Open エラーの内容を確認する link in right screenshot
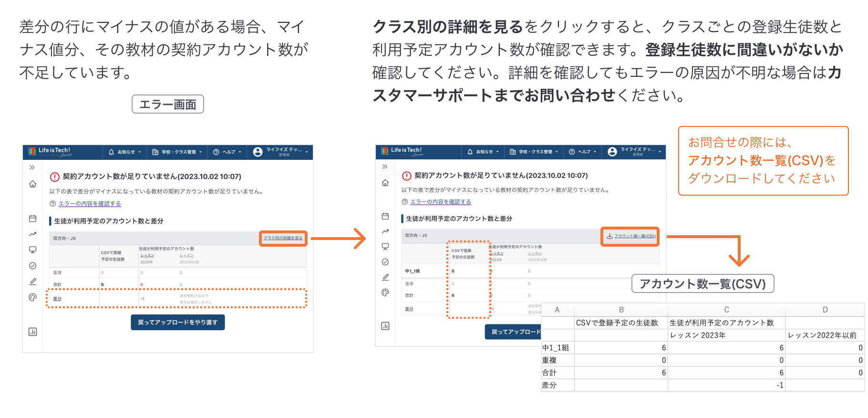This screenshot has height=418, width=868. 440,202
